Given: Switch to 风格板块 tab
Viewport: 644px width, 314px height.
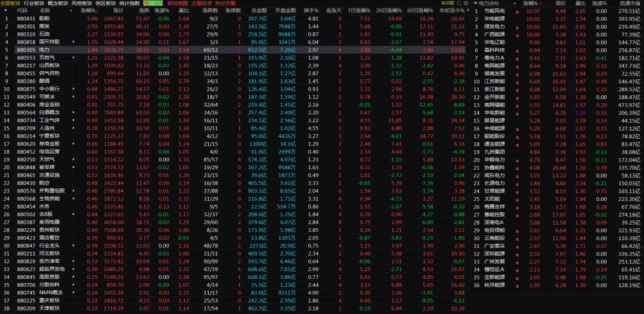Looking at the screenshot, I should point(82,4).
